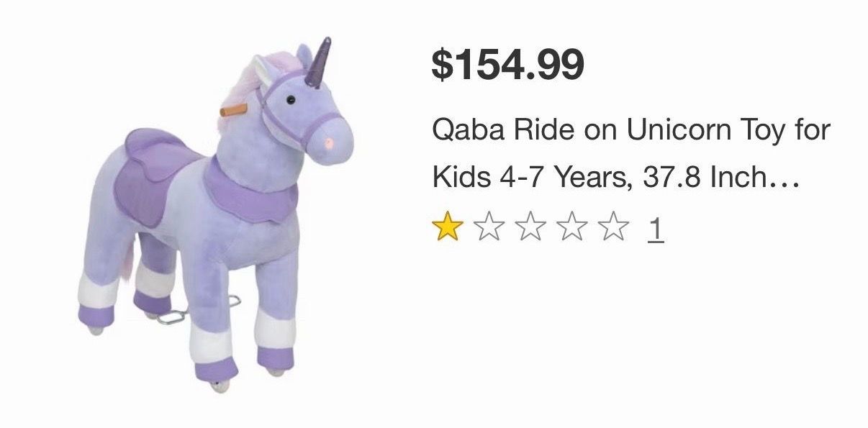Screen dimensions: 868x428
Task: Select the second empty rating star
Action: (489, 229)
